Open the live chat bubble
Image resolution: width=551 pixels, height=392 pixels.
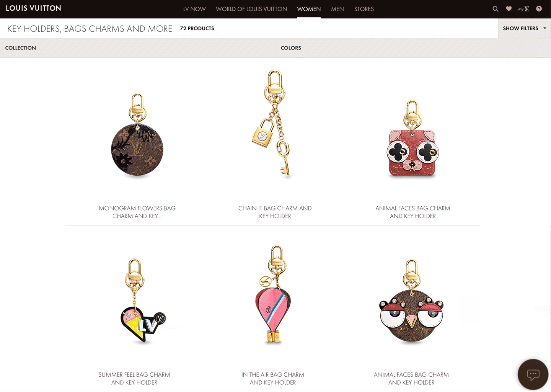pos(533,374)
